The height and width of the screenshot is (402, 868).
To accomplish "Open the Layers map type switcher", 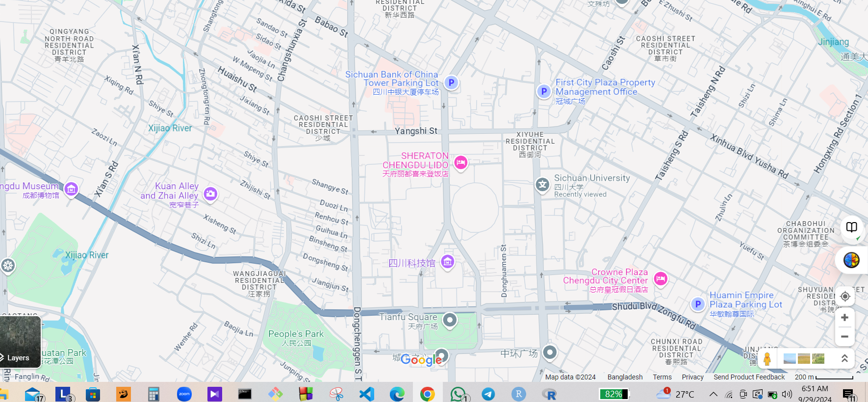I will [20, 342].
